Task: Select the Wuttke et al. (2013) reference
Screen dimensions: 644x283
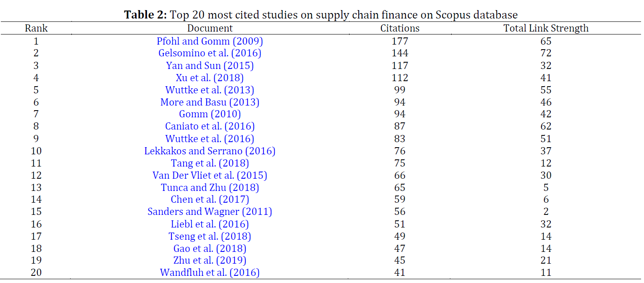Action: 210,90
